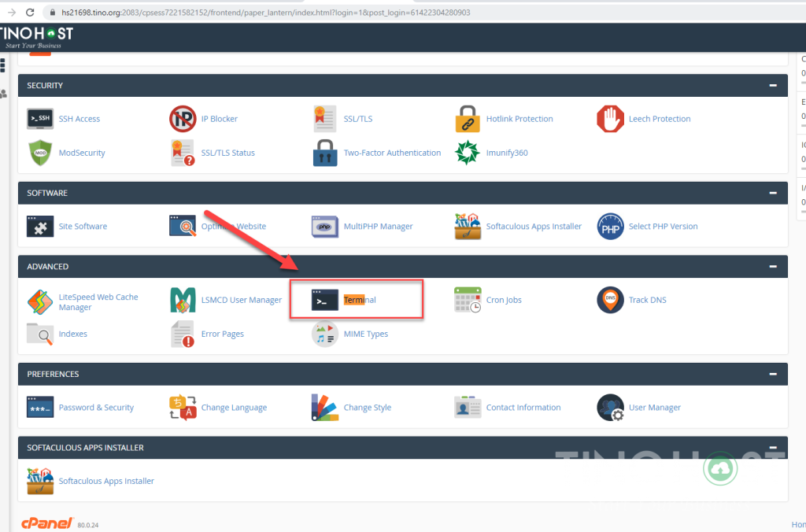Viewport: 806px width, 532px height.
Task: Collapse the Preferences section
Action: (773, 374)
